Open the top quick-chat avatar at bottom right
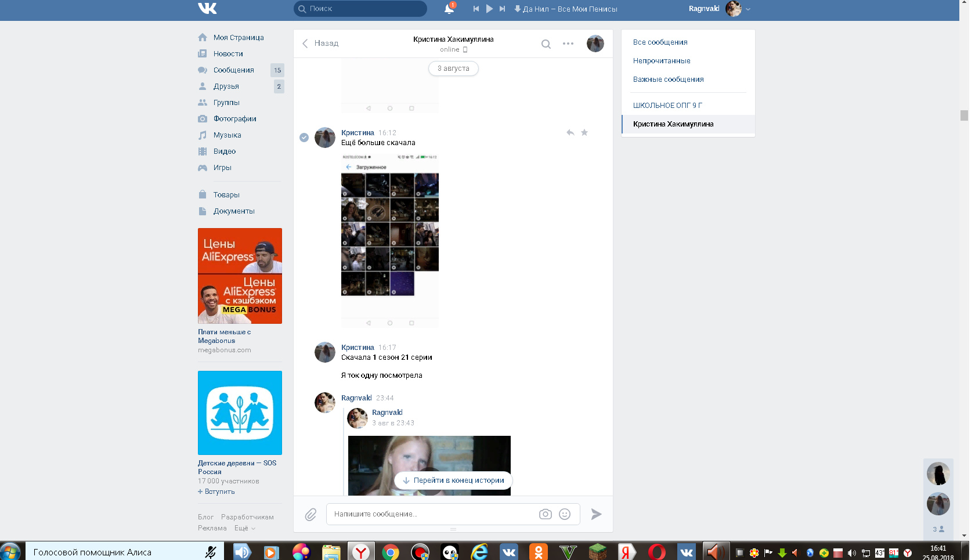975x560 pixels. coord(938,474)
